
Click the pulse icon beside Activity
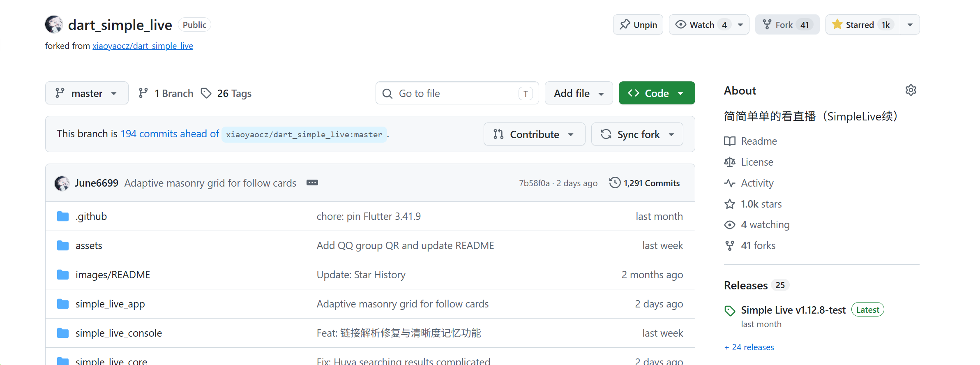point(730,183)
